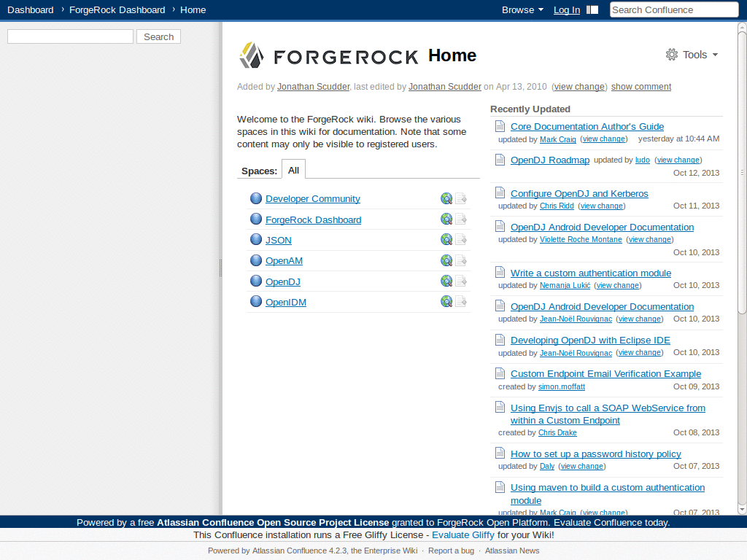Image resolution: width=747 pixels, height=560 pixels.
Task: Open the OpenAM space link
Action: 284,261
